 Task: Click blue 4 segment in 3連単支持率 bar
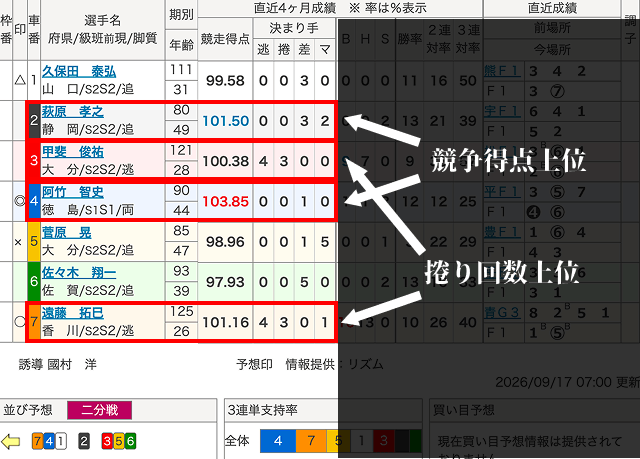278,441
